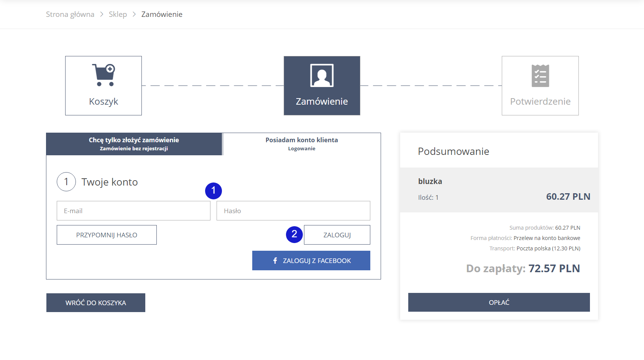Click the breadcrumb arrow after Strona główna

click(x=102, y=14)
